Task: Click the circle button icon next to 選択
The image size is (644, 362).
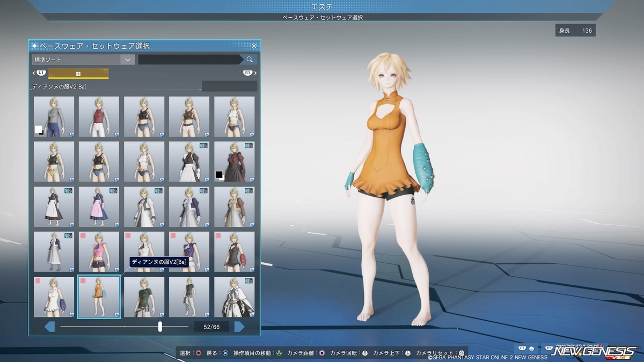Action: [199, 353]
